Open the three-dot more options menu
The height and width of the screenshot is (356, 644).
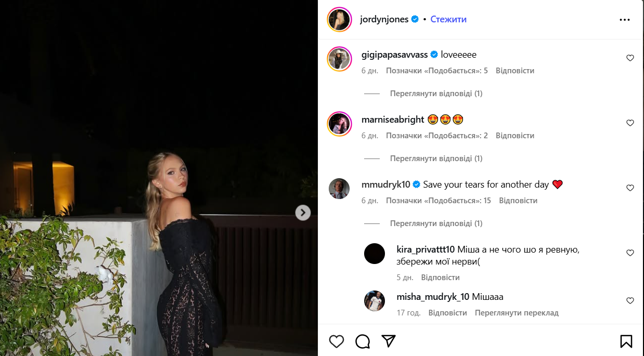625,20
